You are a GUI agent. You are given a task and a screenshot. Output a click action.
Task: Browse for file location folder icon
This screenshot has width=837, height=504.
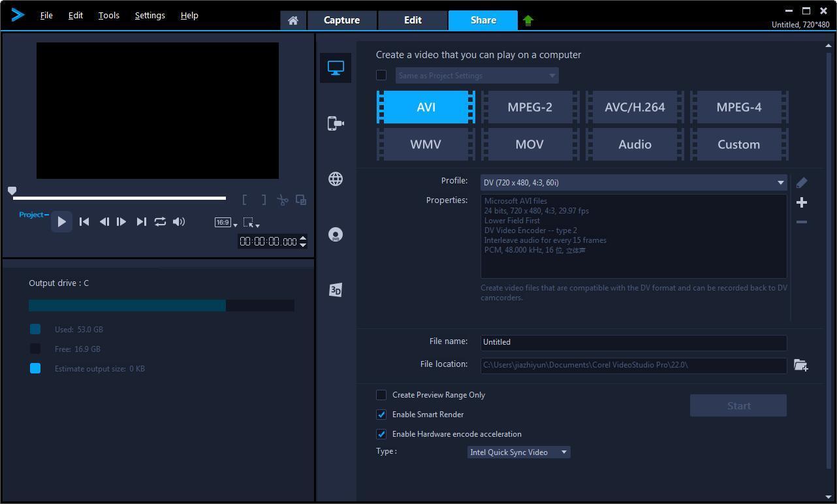[x=801, y=365]
